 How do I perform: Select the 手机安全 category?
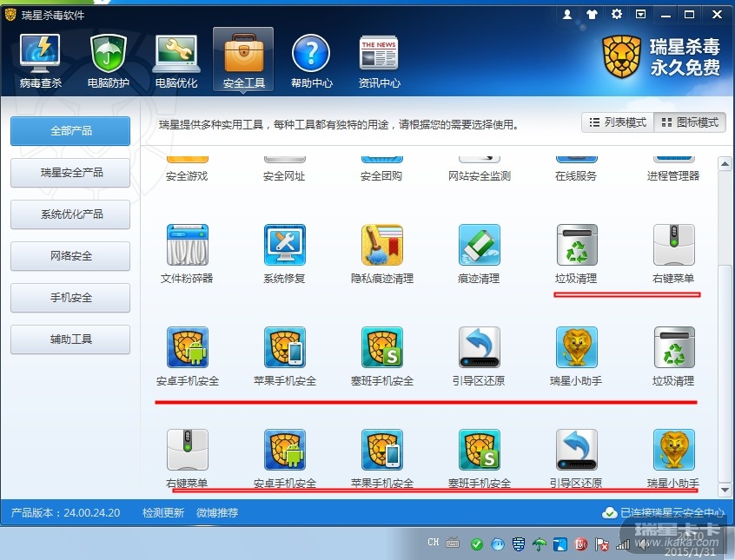pos(70,298)
